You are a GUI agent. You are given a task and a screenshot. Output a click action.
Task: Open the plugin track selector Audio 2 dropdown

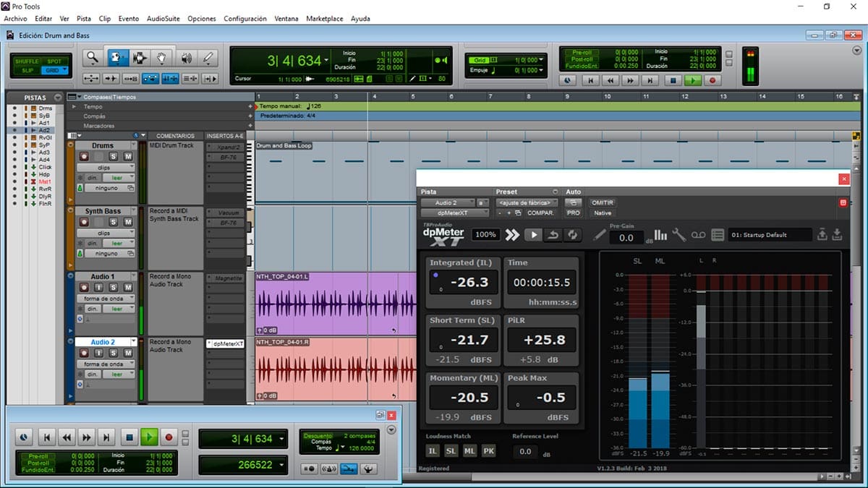448,203
